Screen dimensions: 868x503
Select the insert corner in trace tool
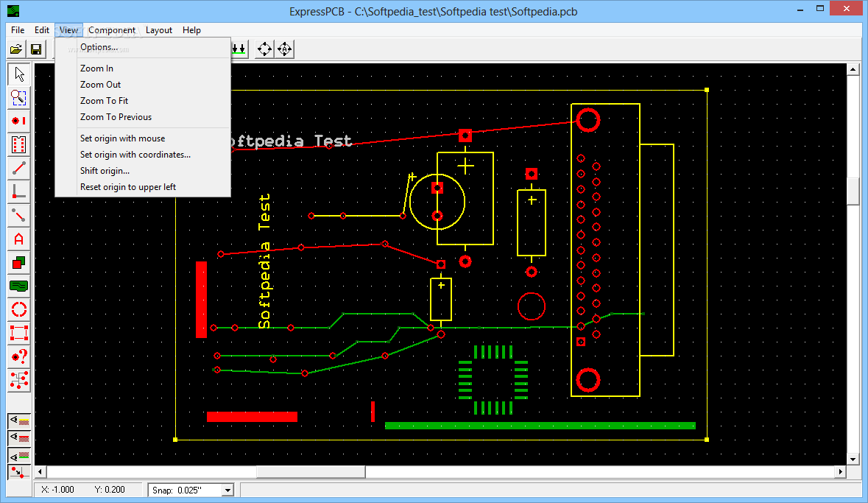point(19,191)
